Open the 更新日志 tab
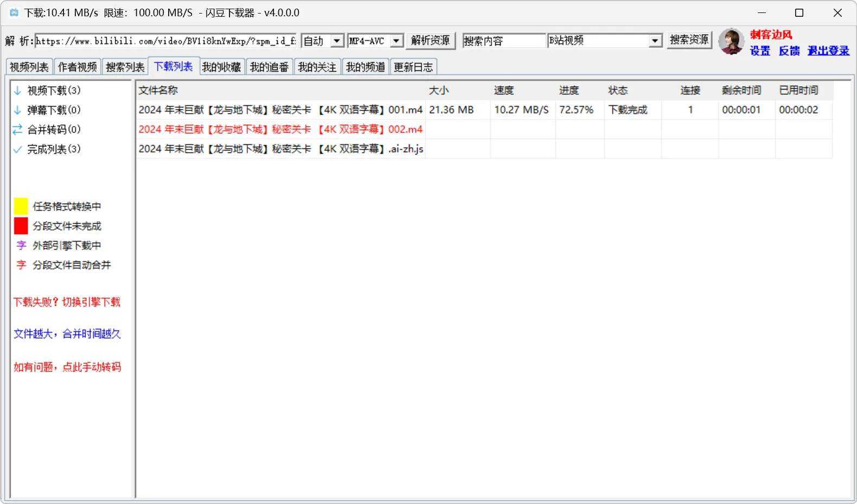The height and width of the screenshot is (504, 857). tap(413, 67)
